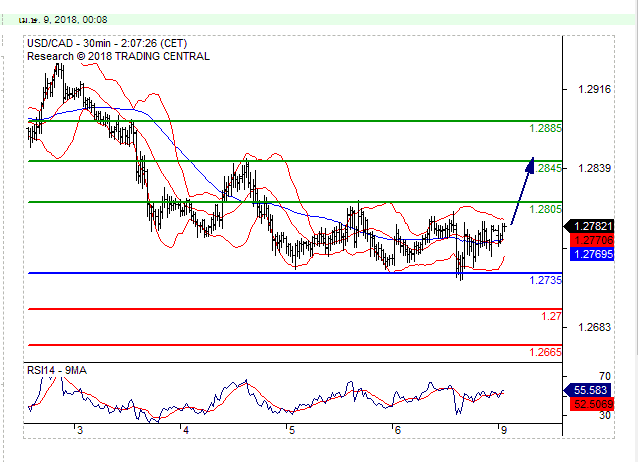Click the 1.2839 price axis value
The image size is (638, 462).
coord(594,168)
